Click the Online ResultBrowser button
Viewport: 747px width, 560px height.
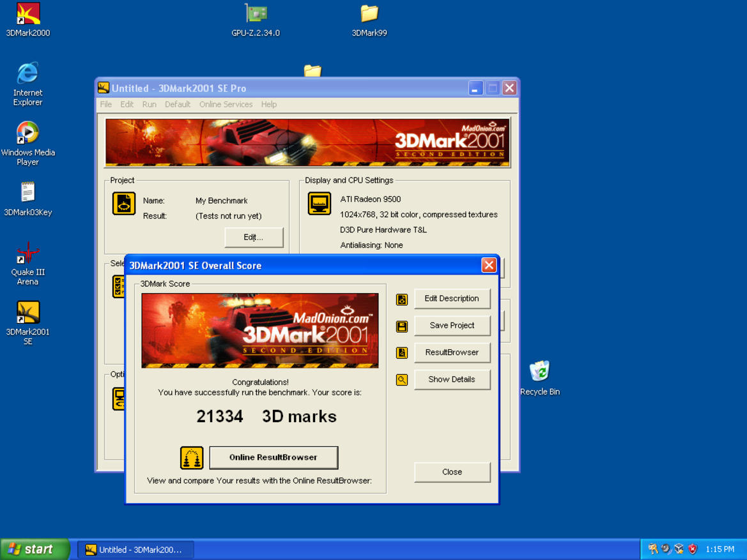tap(274, 458)
